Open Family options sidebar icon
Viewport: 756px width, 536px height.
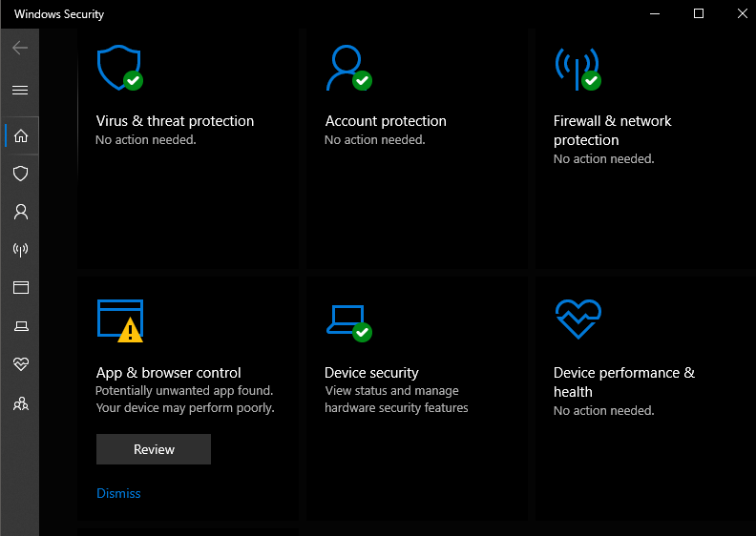click(x=20, y=403)
